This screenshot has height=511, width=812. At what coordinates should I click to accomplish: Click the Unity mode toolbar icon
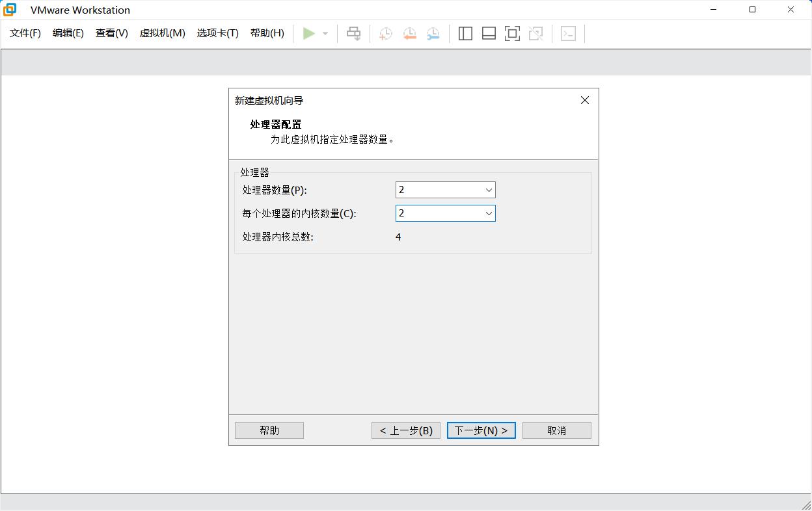coord(535,34)
